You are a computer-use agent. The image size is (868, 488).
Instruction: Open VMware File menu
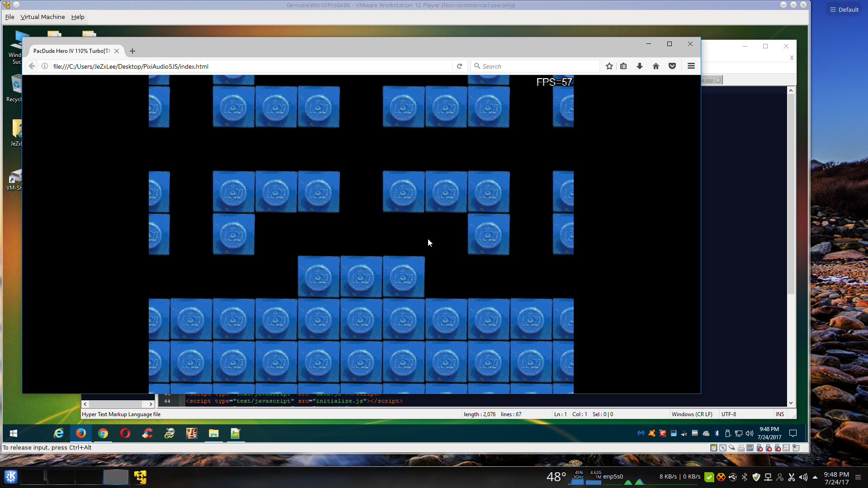[9, 17]
